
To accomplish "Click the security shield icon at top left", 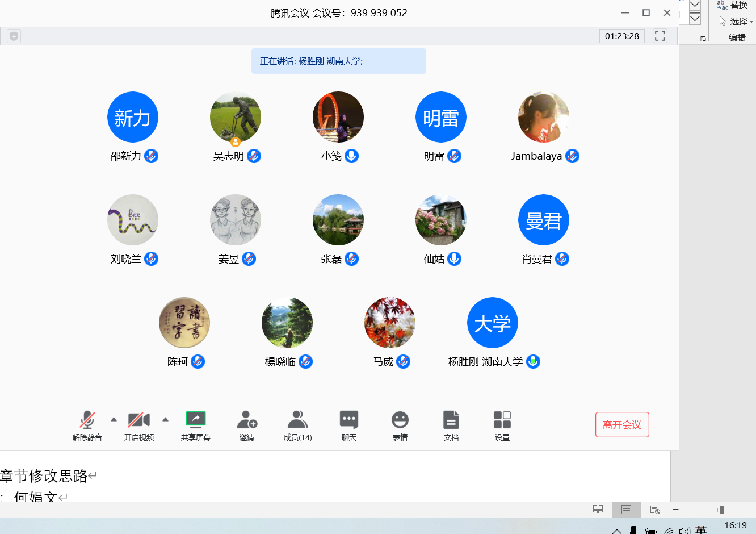I will tap(14, 36).
